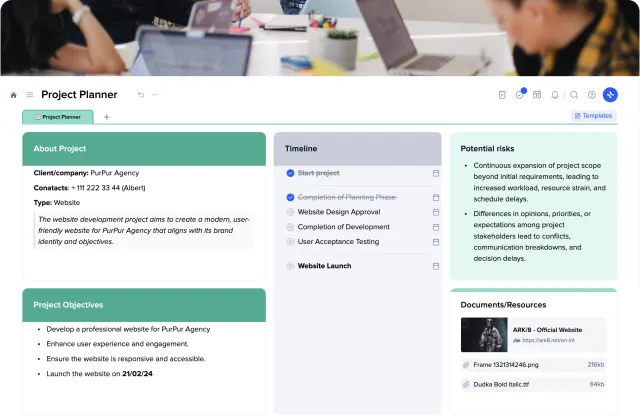Viewport: 640px width, 420px height.
Task: Open the Frame 1321314246.png attachment
Action: (533, 365)
